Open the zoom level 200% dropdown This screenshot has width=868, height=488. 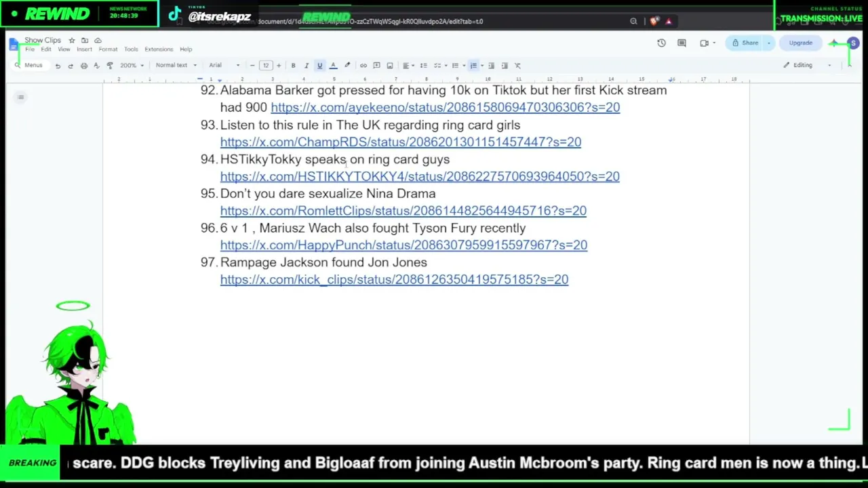132,66
